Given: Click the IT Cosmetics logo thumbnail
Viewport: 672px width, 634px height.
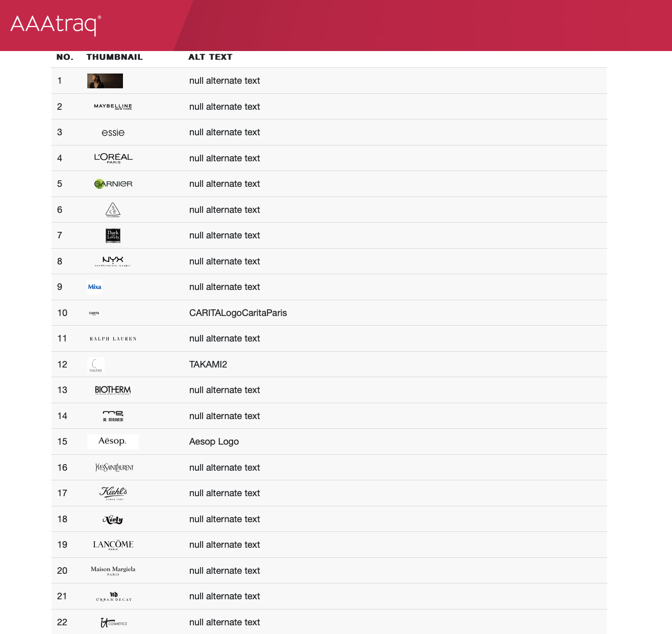Looking at the screenshot, I should click(x=114, y=622).
